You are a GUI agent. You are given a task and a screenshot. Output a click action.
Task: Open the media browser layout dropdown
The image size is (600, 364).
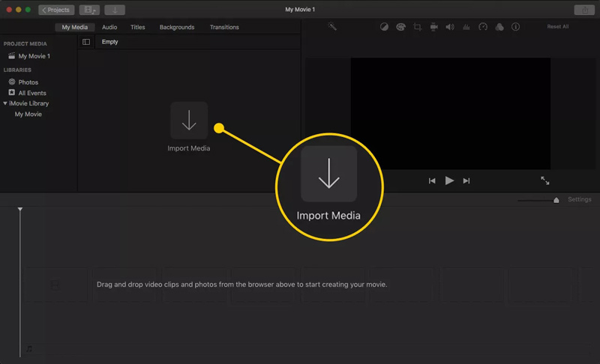pyautogui.click(x=89, y=10)
